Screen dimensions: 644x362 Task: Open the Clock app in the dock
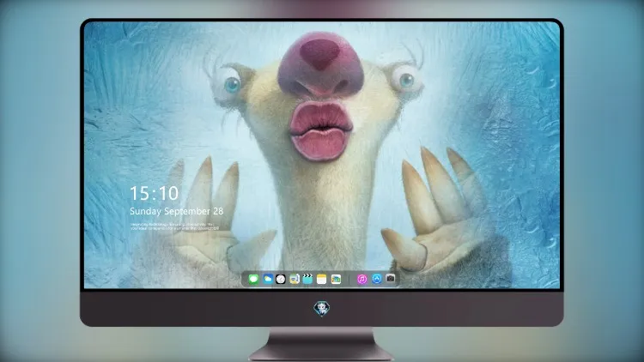(281, 279)
